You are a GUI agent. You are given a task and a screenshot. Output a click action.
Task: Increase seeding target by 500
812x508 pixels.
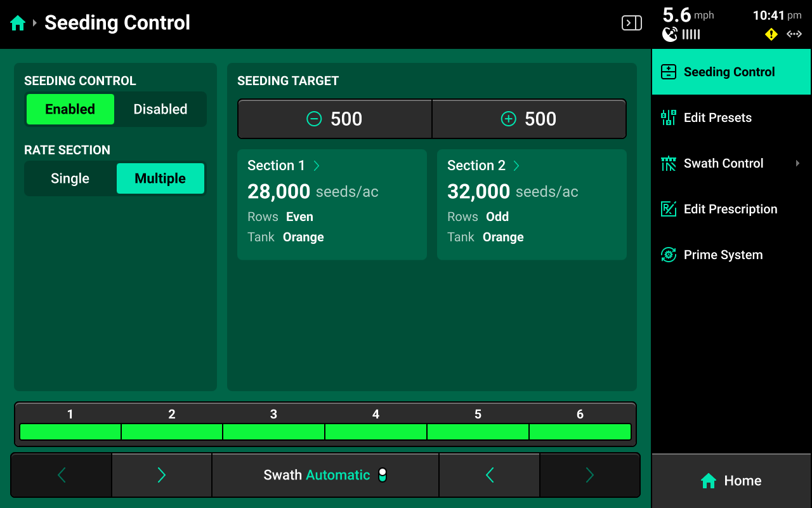(x=529, y=119)
